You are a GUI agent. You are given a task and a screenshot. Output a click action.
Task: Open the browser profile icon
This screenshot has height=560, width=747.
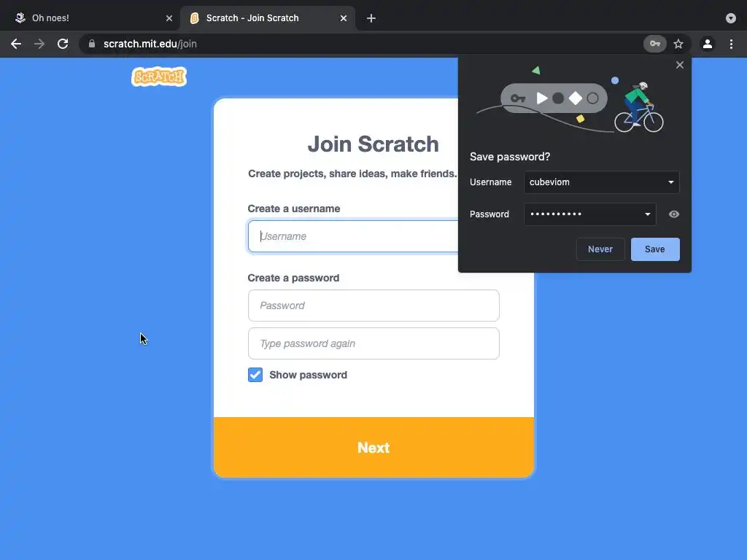pos(708,44)
